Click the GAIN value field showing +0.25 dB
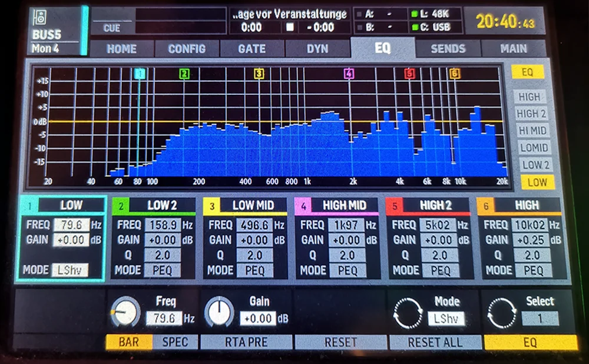Image resolution: width=589 pixels, height=364 pixels. tap(530, 240)
